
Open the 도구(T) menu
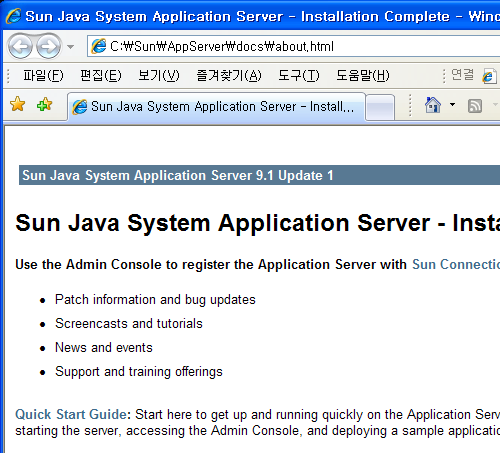point(299,76)
